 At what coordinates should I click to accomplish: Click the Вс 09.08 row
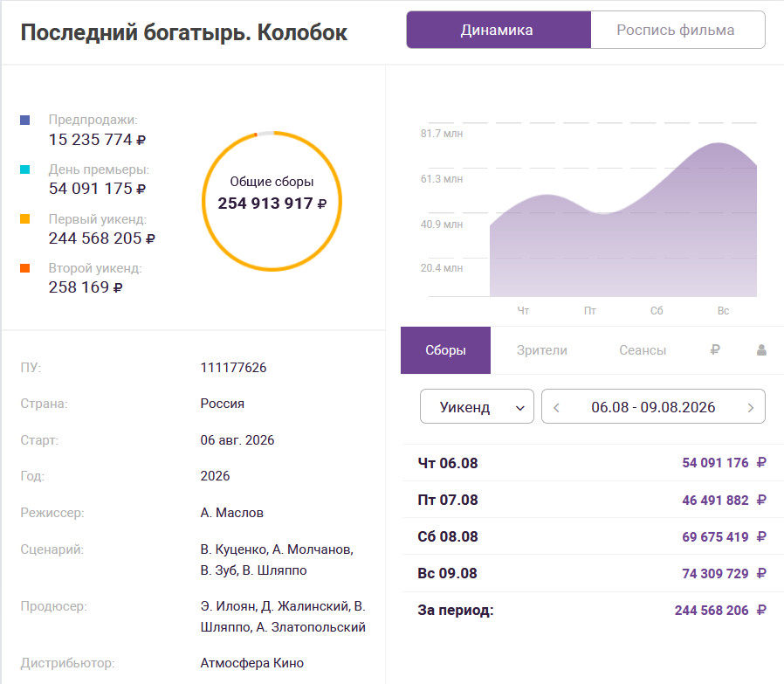coord(592,573)
